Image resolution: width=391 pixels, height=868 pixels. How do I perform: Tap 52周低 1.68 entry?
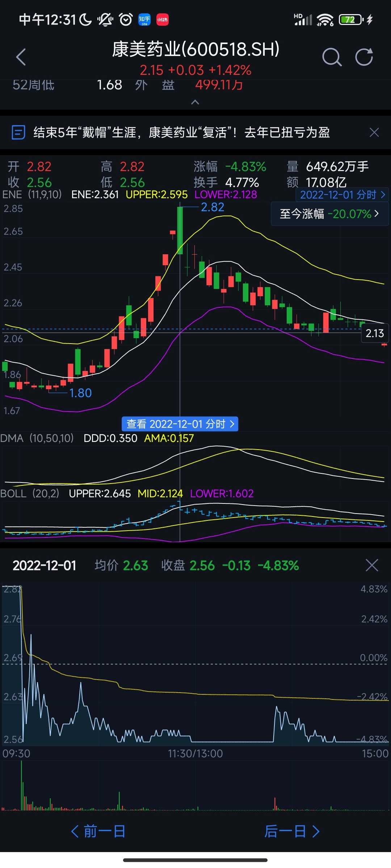tap(67, 85)
